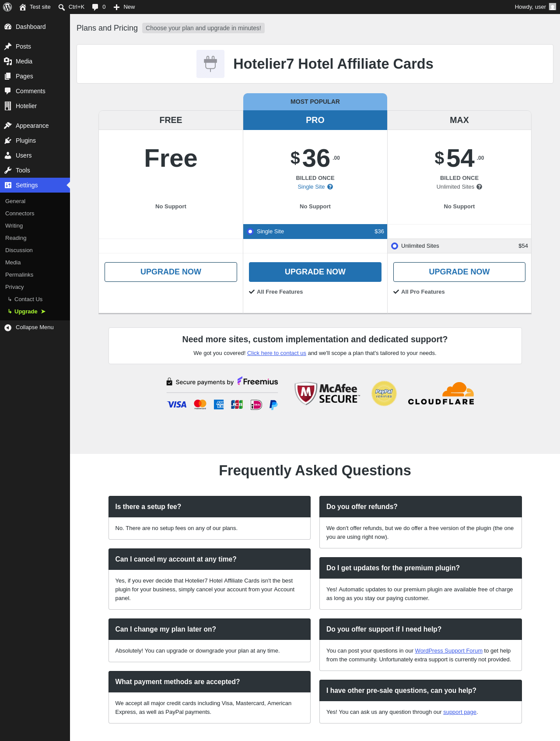
Task: Click the Users person icon
Action: coord(8,155)
